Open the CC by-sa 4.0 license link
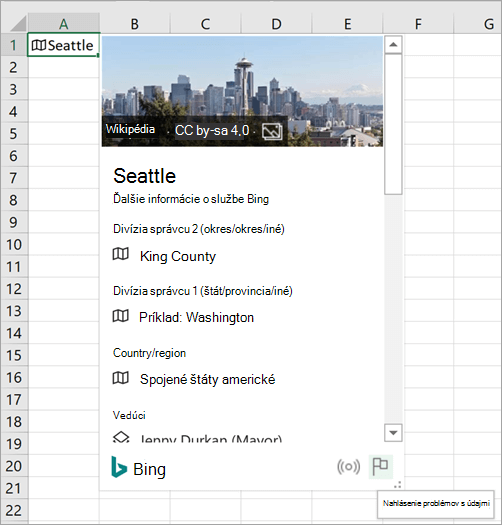 [x=212, y=131]
